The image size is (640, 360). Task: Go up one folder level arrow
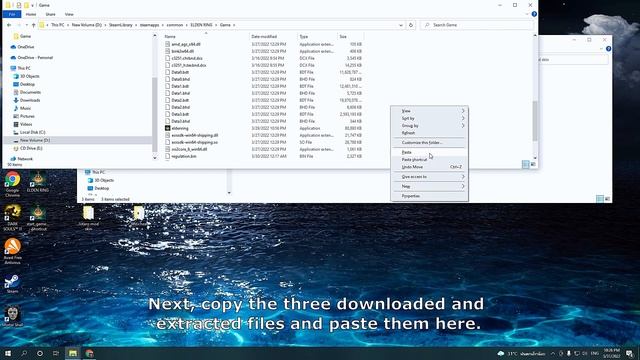point(33,25)
